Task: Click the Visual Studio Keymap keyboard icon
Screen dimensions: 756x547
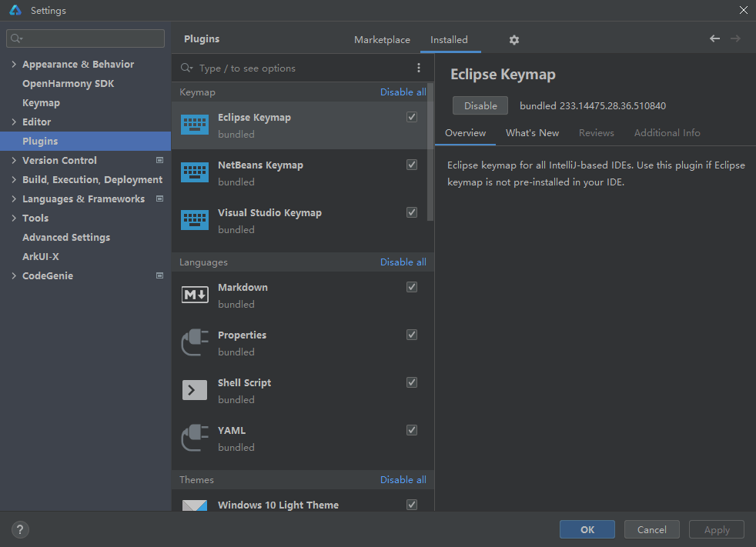Action: [x=195, y=220]
